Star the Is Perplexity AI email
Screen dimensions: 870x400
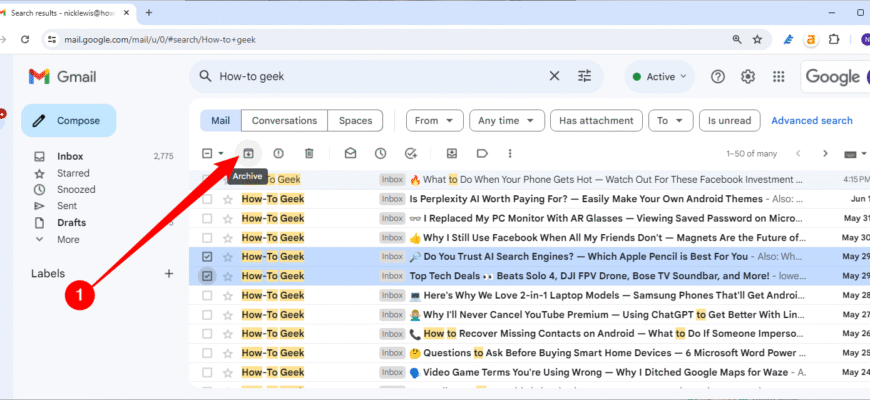[227, 199]
